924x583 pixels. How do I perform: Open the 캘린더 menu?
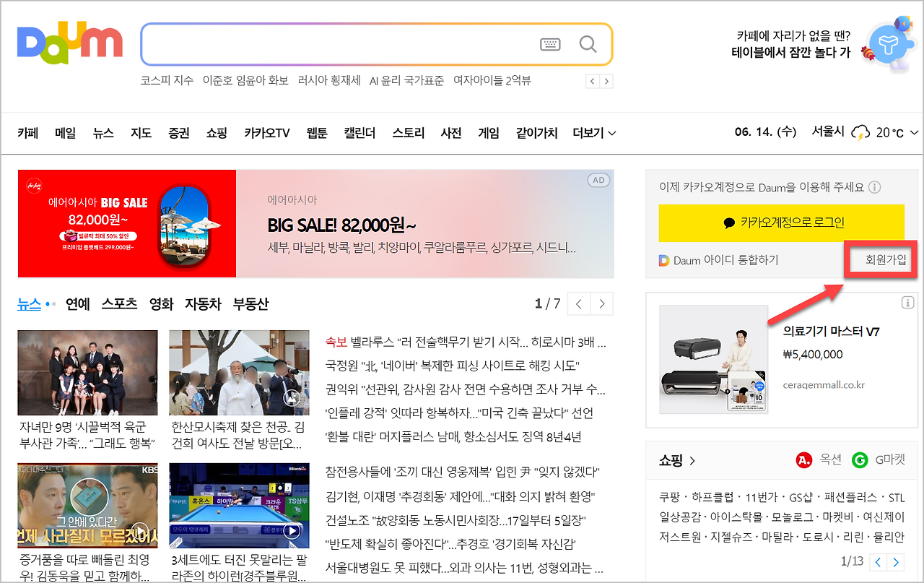[360, 133]
